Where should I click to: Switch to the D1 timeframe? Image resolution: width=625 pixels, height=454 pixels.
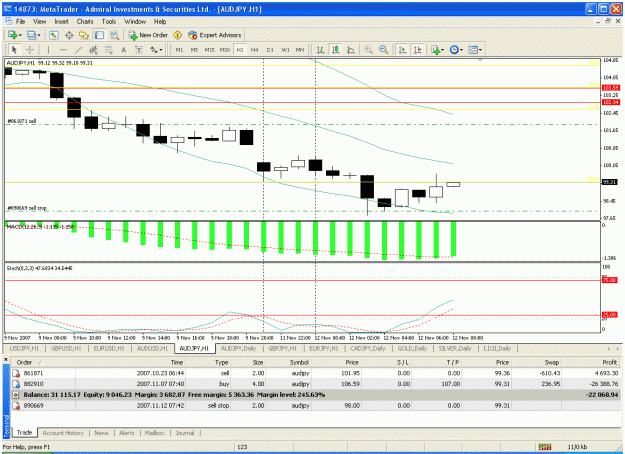(x=270, y=50)
